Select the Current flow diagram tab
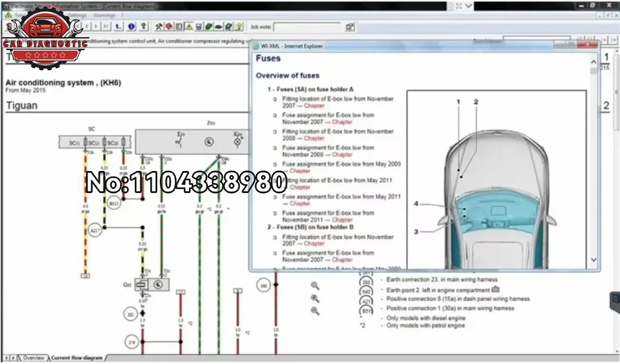Screen dimensions: 620x364 (77, 358)
